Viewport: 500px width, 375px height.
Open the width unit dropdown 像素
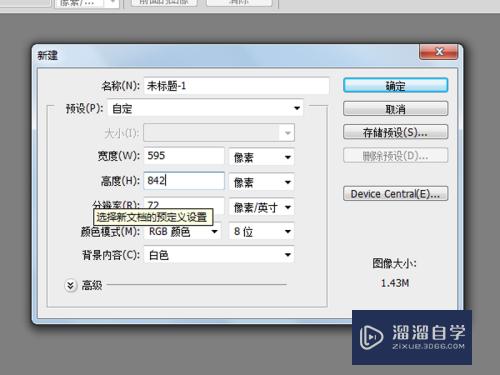pos(262,157)
